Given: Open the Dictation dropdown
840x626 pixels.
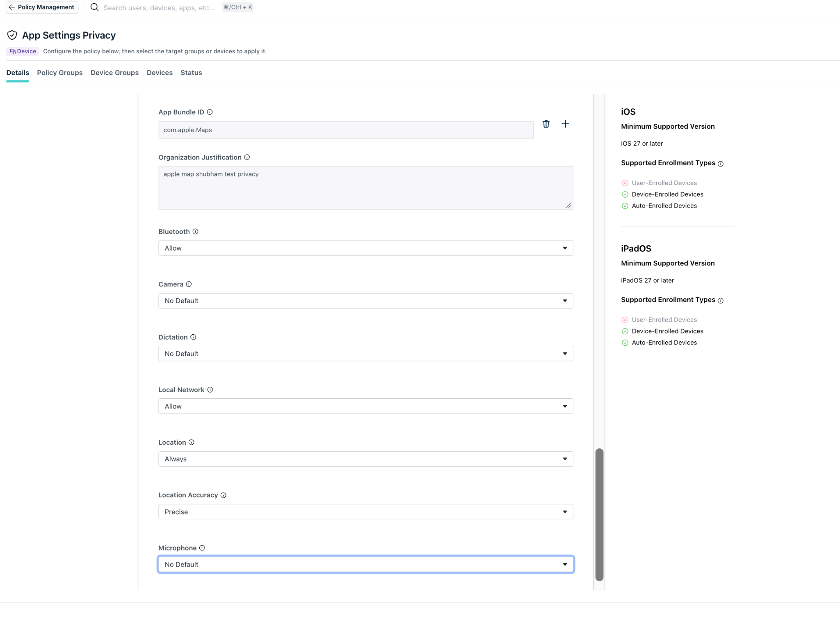Looking at the screenshot, I should (365, 354).
